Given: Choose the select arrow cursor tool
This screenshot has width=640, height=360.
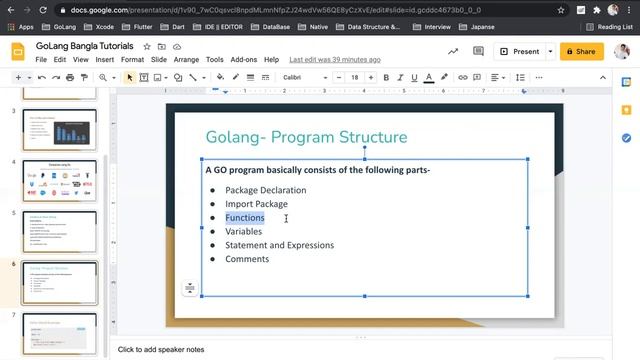Looking at the screenshot, I should coord(130,78).
